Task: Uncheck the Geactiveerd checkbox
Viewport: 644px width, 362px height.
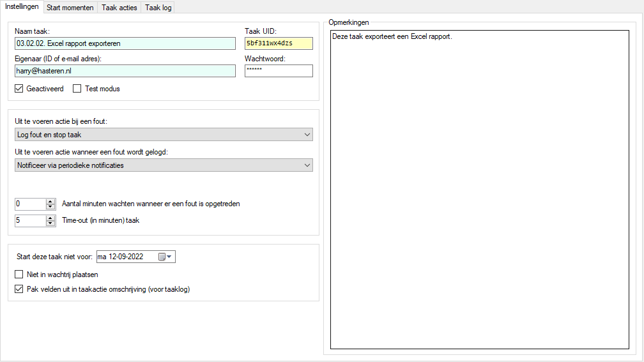Action: click(19, 89)
